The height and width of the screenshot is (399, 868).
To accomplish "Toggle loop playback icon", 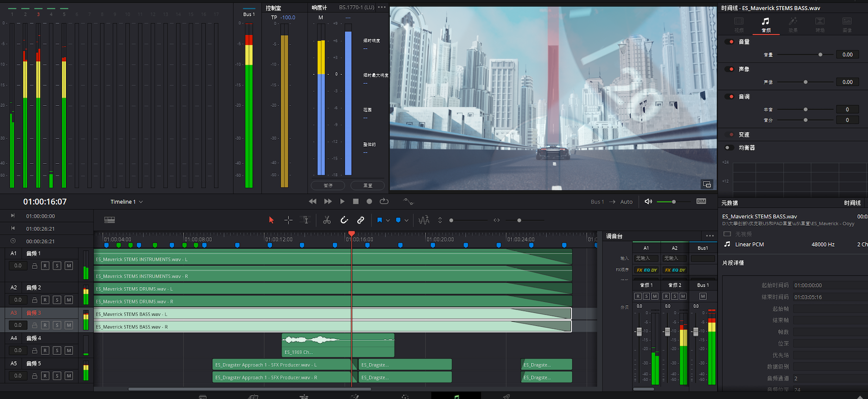I will (x=384, y=201).
